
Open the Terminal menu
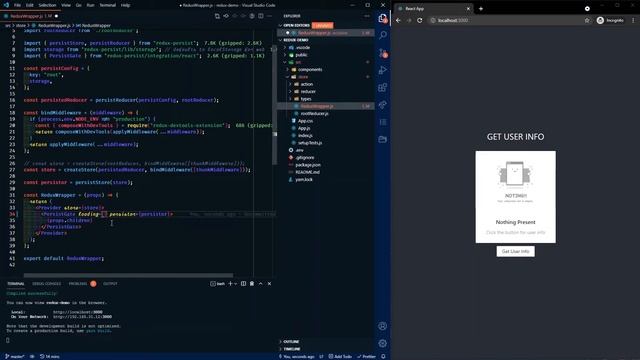click(x=107, y=5)
